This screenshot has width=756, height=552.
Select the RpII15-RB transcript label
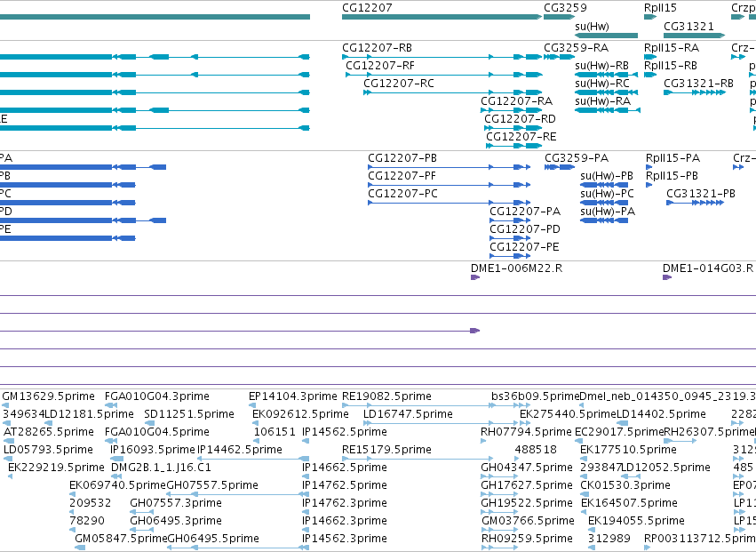click(670, 66)
